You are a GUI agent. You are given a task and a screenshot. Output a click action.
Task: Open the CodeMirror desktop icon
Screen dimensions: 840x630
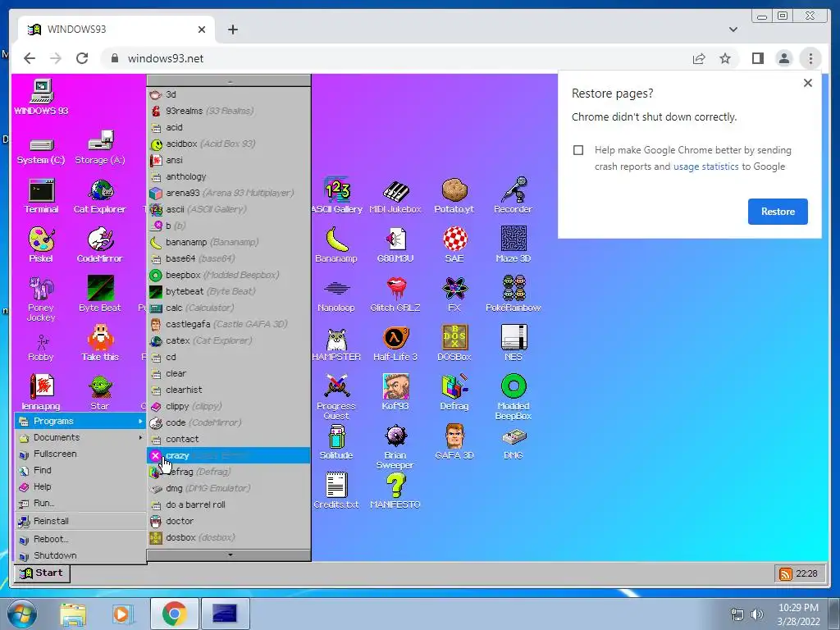click(100, 244)
